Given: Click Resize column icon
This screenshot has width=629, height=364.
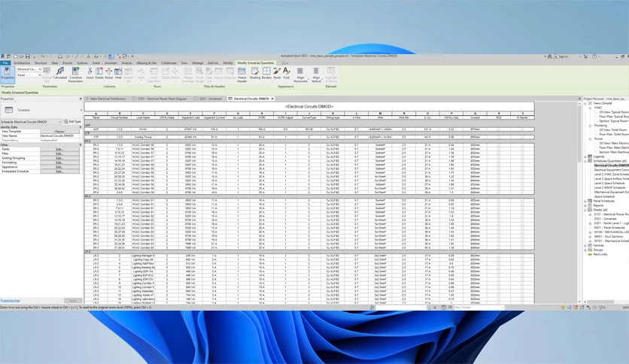Looking at the screenshot, I should coord(108,73).
